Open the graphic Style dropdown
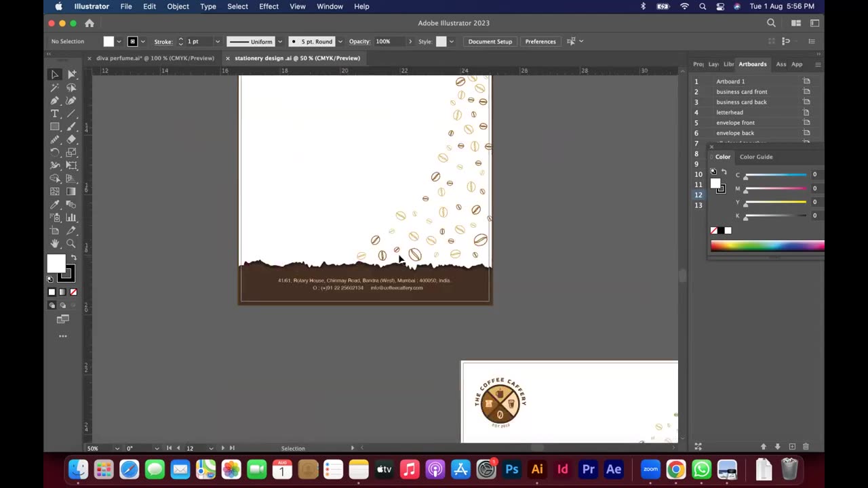The width and height of the screenshot is (868, 488). pyautogui.click(x=452, y=41)
